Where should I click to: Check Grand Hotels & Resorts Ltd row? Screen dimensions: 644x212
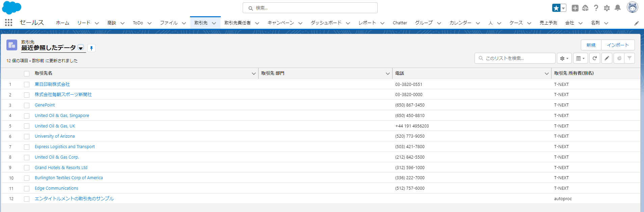tap(27, 168)
